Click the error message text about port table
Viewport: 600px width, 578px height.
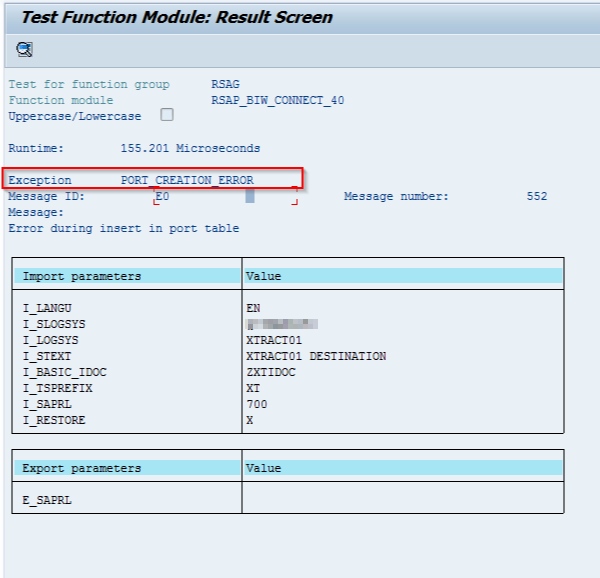123,228
